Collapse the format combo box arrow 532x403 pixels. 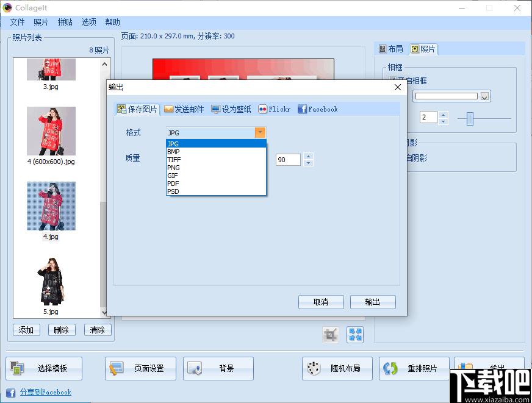(x=260, y=132)
